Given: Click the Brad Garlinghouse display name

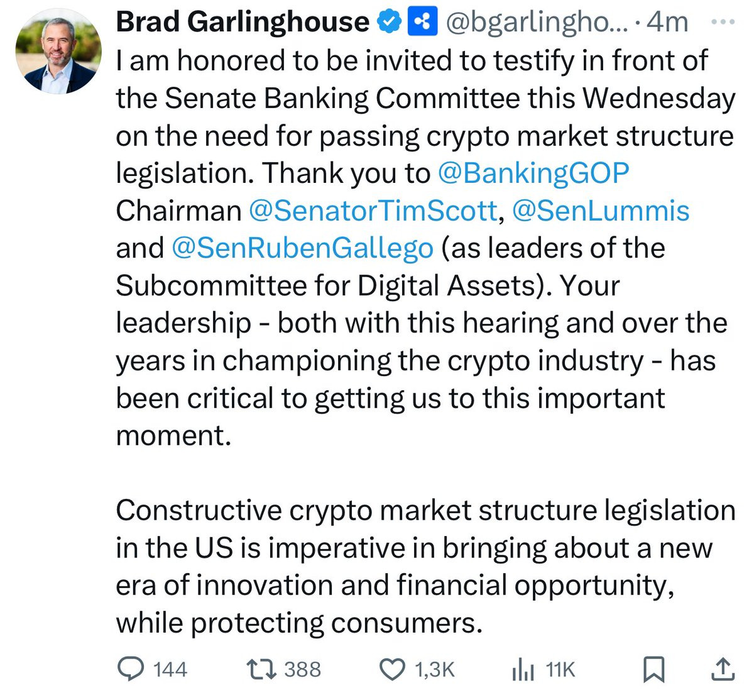Looking at the screenshot, I should 243,22.
